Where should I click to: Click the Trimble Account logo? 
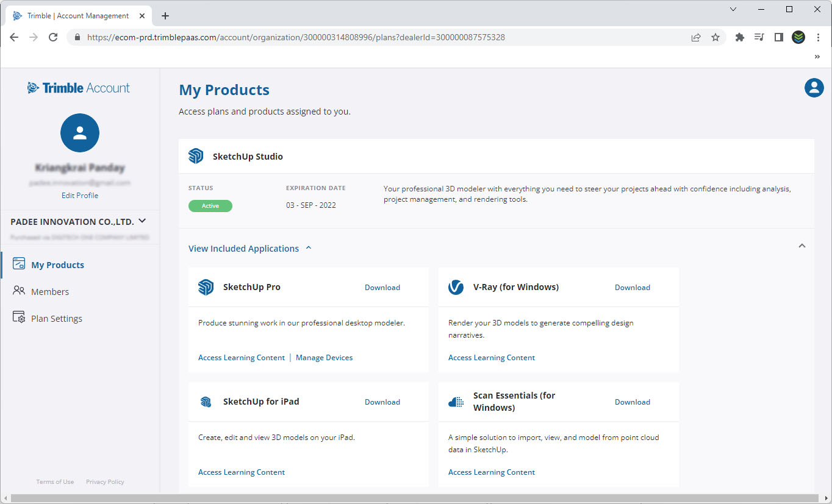79,88
